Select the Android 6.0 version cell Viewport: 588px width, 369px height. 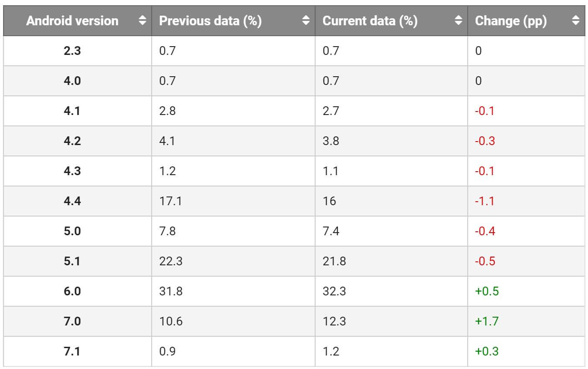click(x=72, y=291)
